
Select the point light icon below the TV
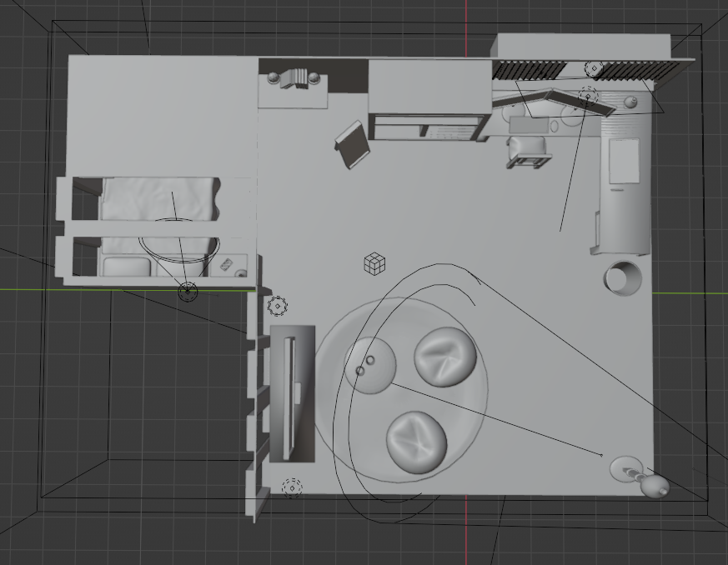(292, 487)
